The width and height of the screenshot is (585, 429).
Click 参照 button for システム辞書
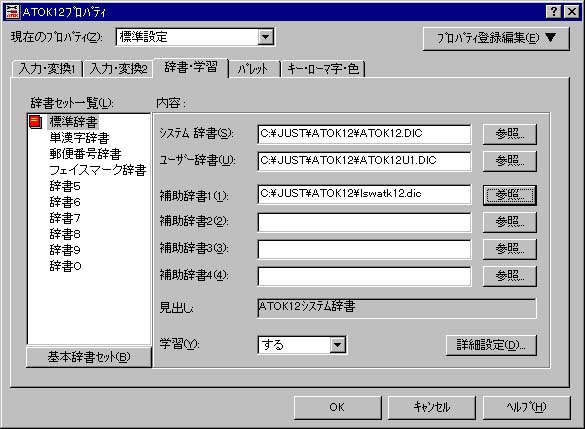510,134
